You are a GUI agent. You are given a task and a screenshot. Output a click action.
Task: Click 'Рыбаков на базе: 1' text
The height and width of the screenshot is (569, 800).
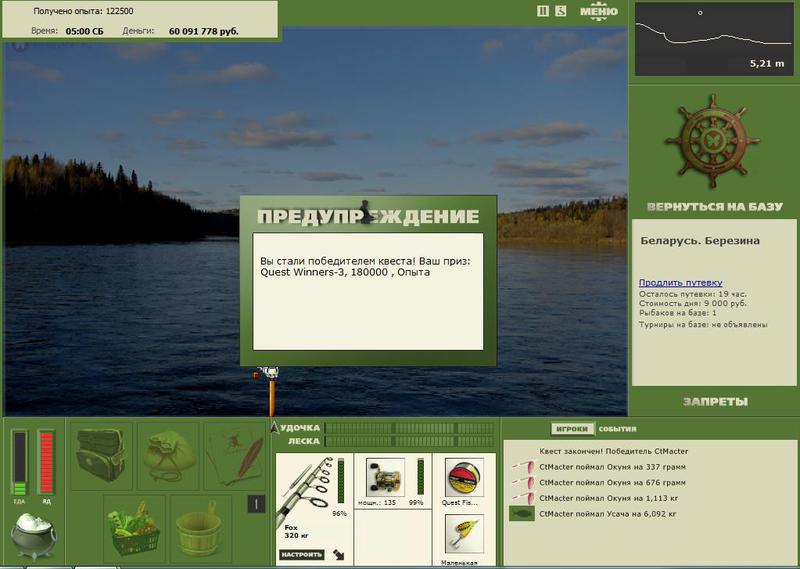(x=678, y=312)
